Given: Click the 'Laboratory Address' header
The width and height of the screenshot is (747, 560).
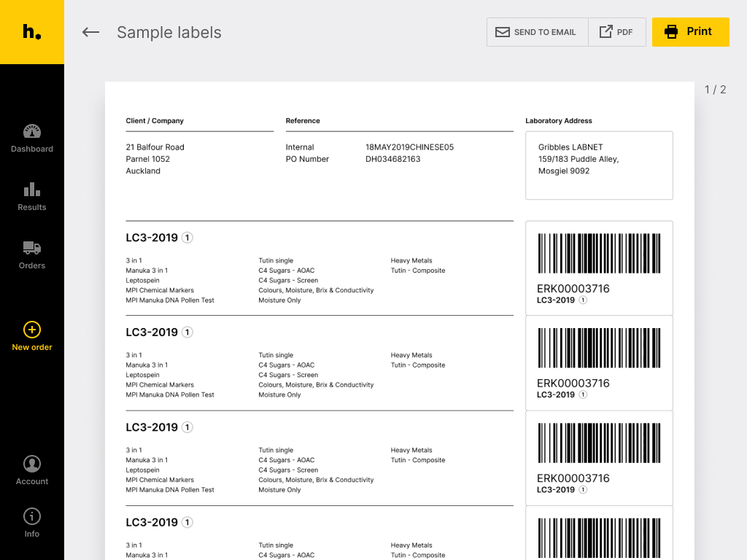Looking at the screenshot, I should coord(558,121).
